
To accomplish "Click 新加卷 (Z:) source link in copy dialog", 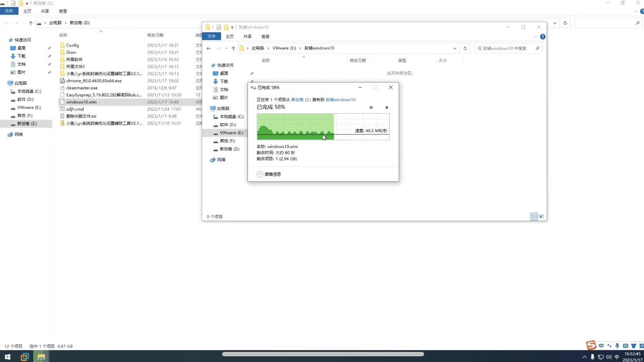I will pyautogui.click(x=301, y=100).
